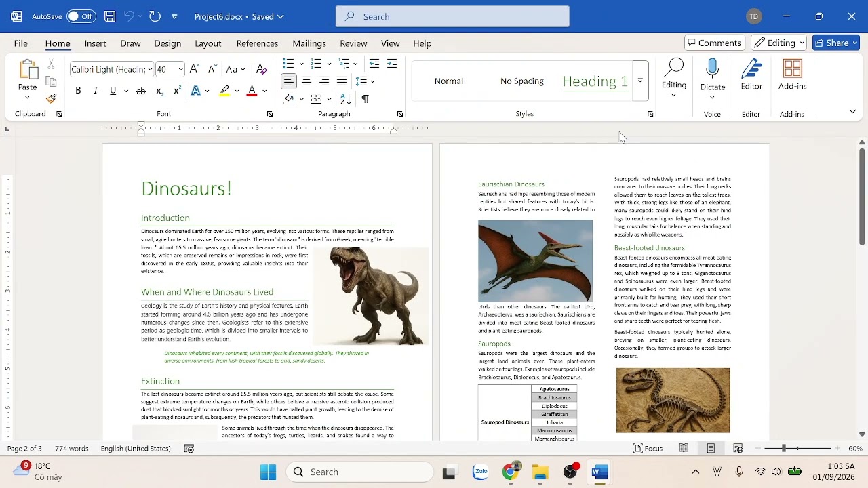This screenshot has height=488, width=868.
Task: Toggle left text alignment
Action: (x=289, y=81)
